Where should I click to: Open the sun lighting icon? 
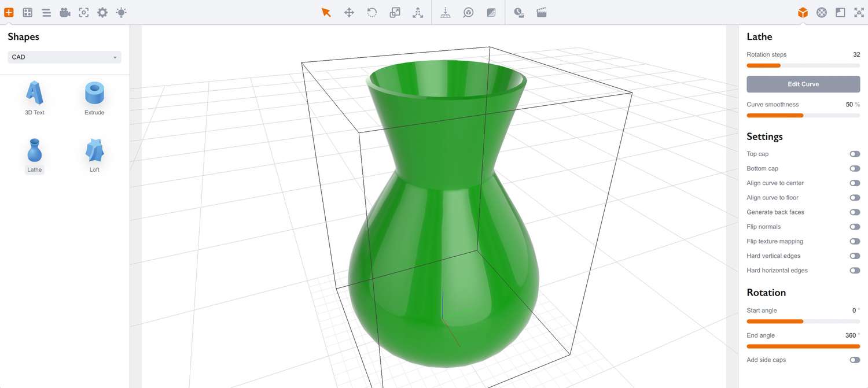tap(121, 12)
